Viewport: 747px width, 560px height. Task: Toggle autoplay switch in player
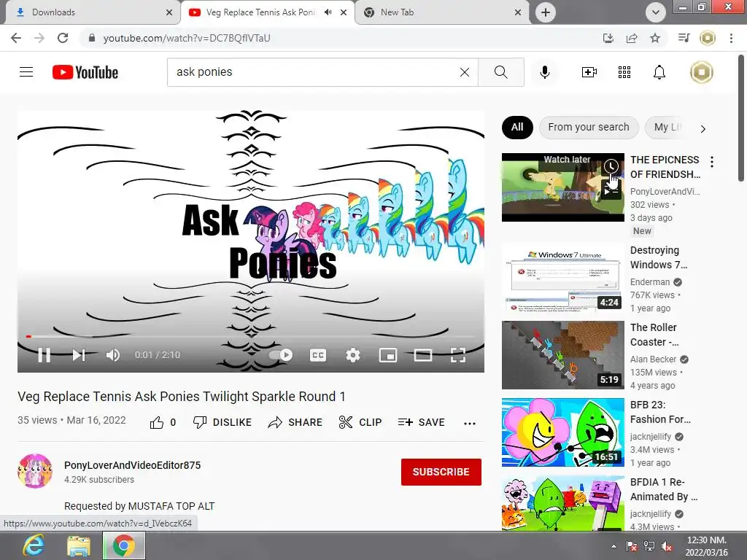click(281, 355)
